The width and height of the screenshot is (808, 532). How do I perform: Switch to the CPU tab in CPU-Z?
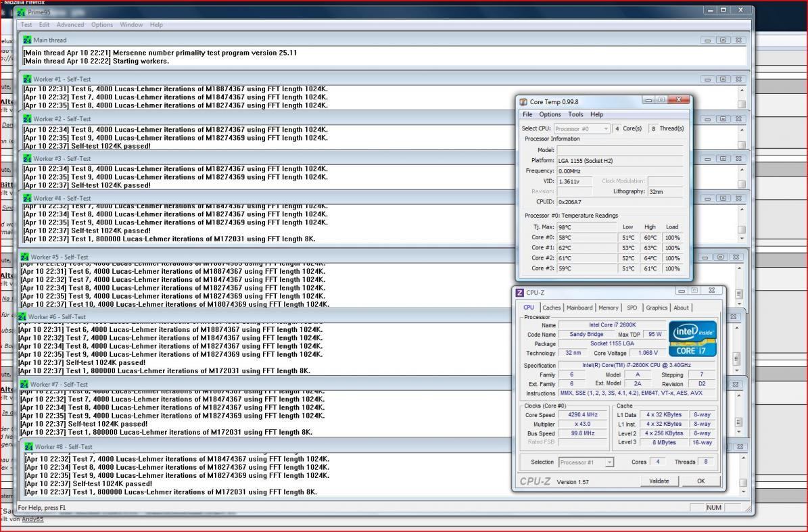point(529,308)
